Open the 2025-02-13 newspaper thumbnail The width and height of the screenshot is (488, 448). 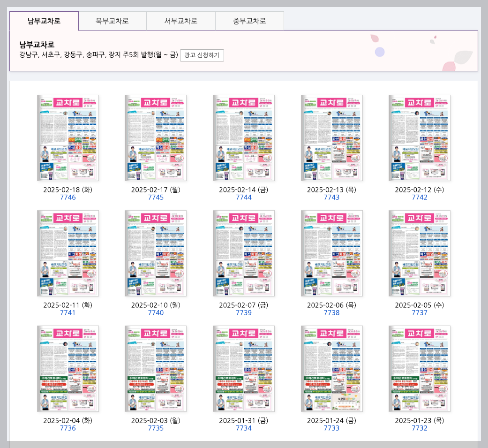[x=331, y=137]
